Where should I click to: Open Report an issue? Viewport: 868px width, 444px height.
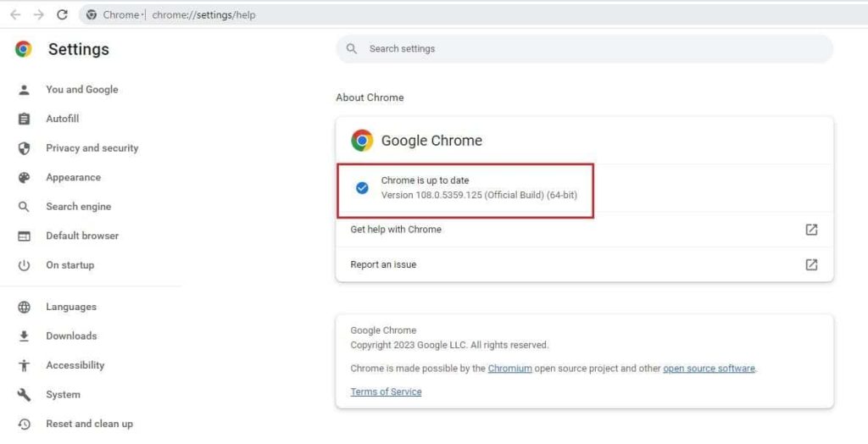pos(585,264)
